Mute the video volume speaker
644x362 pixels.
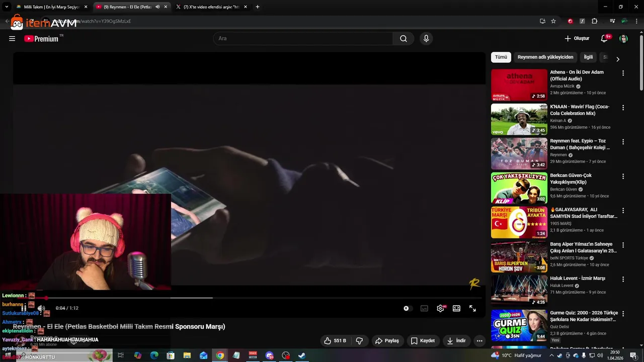click(x=41, y=308)
